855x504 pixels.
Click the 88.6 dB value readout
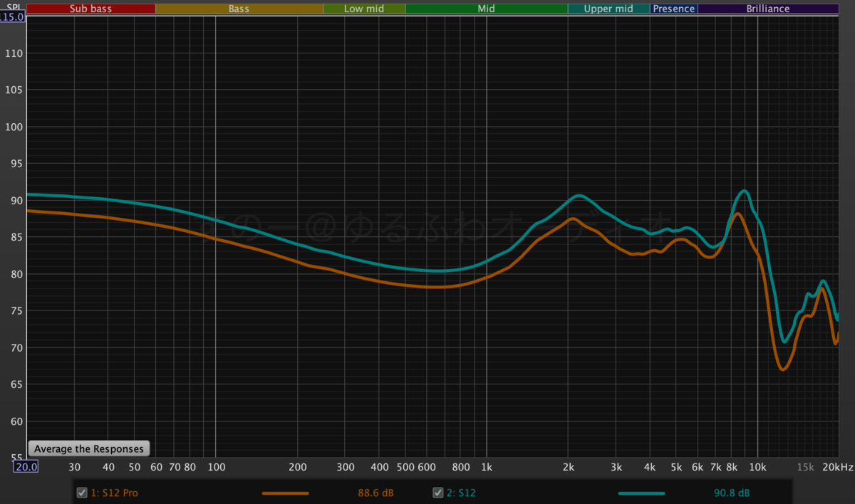(375, 493)
